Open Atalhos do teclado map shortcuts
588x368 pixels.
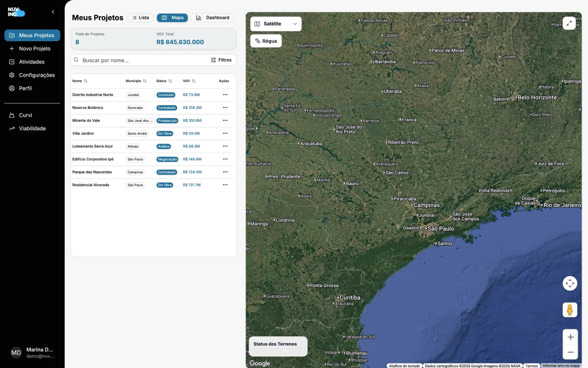[x=405, y=366]
